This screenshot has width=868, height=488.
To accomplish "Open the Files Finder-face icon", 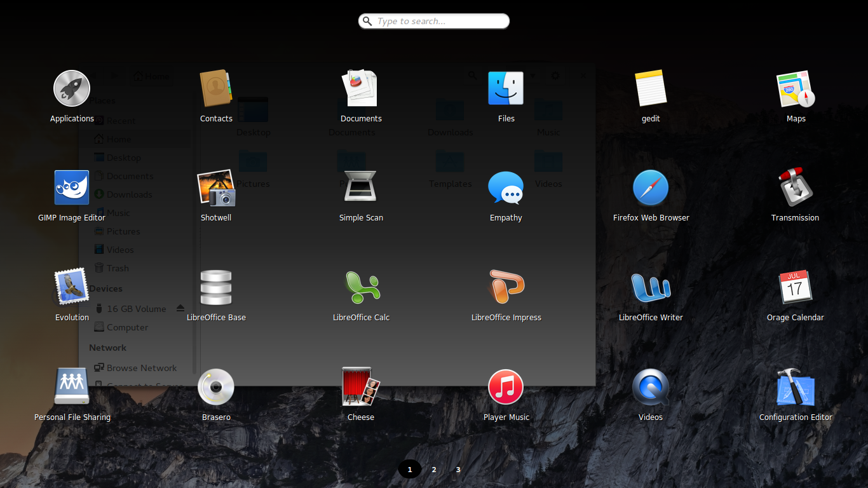I will (x=506, y=88).
